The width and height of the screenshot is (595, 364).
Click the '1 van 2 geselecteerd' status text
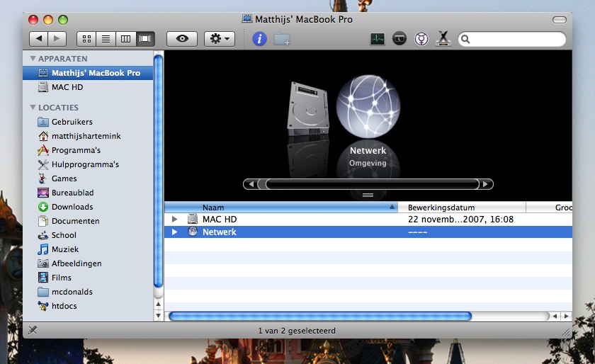[297, 331]
